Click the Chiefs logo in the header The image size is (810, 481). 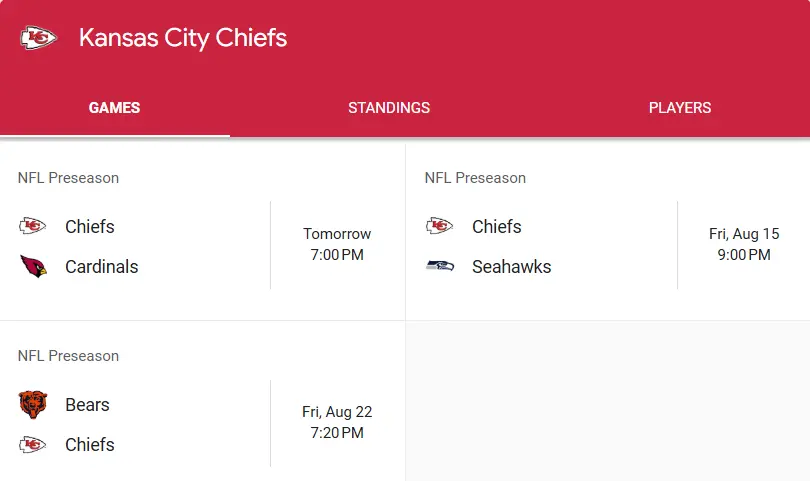click(x=39, y=38)
